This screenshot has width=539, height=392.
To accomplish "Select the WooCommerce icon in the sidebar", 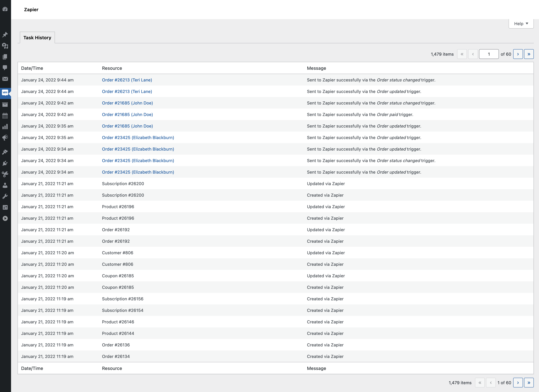I will pyautogui.click(x=5, y=93).
